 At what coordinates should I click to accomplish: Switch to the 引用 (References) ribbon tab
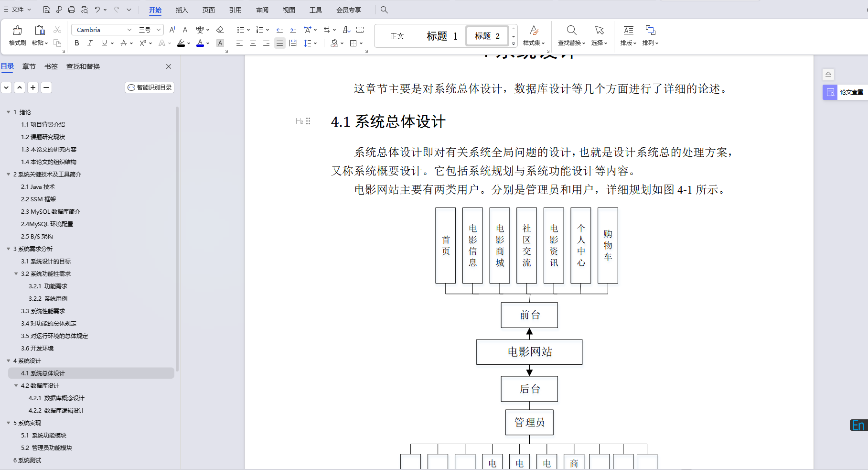coord(235,10)
